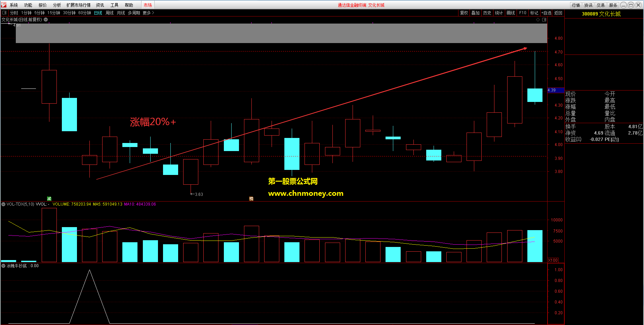The width and height of the screenshot is (644, 325).
Task: Click the 3.63 low price label
Action: pos(199,194)
